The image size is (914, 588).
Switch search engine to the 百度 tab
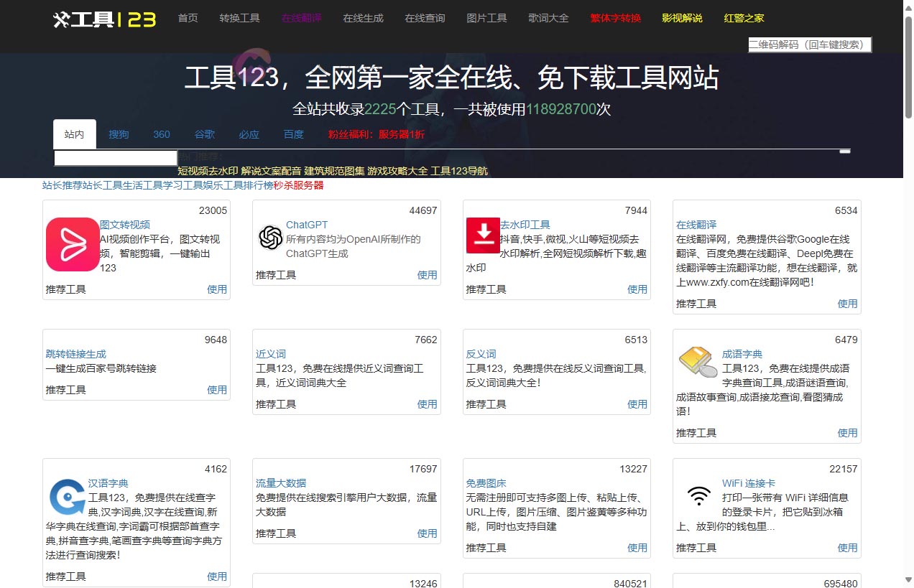click(x=293, y=134)
